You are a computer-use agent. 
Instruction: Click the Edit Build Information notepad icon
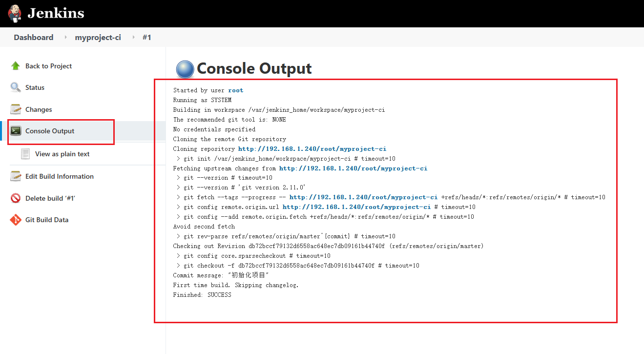coord(16,176)
